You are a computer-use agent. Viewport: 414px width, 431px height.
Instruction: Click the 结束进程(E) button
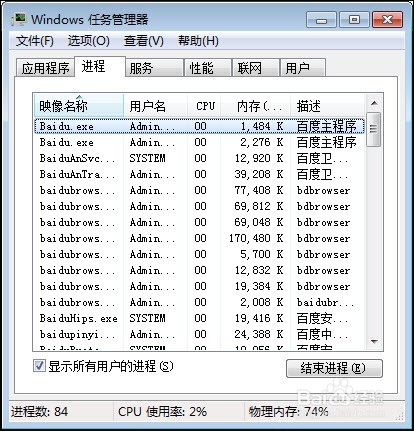click(334, 368)
